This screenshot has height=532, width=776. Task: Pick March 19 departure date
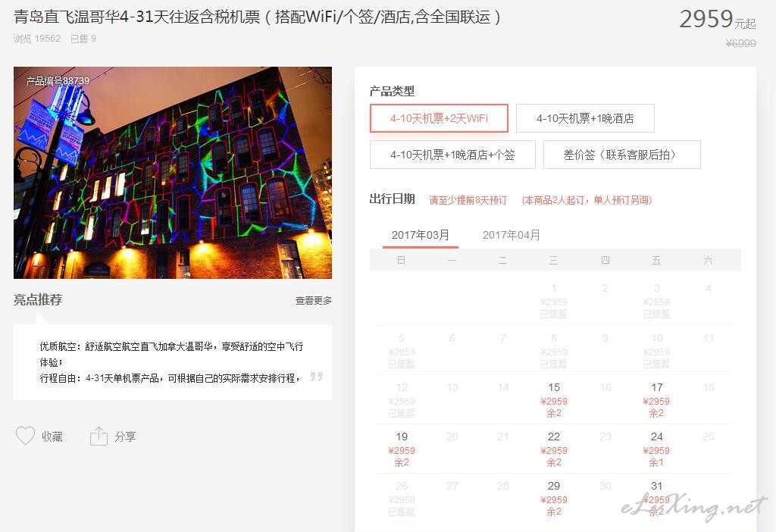point(402,449)
